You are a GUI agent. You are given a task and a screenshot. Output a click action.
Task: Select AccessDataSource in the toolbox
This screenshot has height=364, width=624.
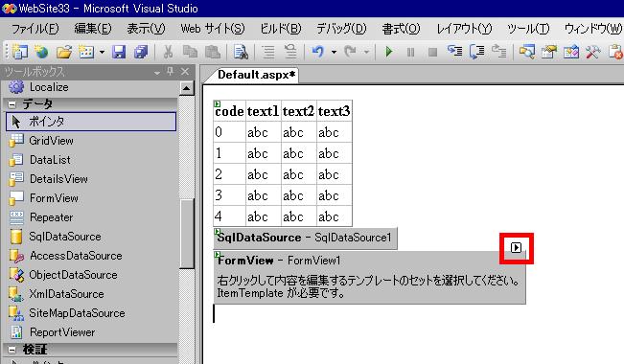pyautogui.click(x=66, y=256)
